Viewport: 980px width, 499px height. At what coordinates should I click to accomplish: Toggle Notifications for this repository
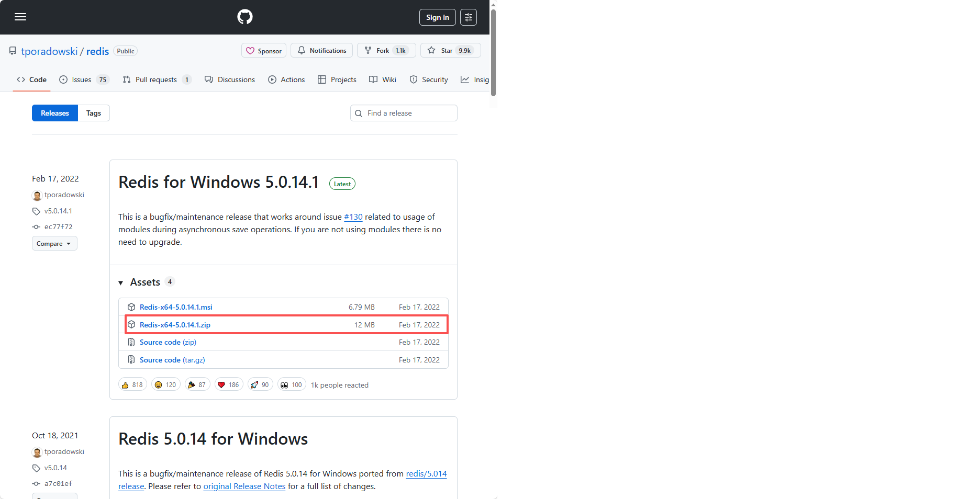(x=321, y=51)
